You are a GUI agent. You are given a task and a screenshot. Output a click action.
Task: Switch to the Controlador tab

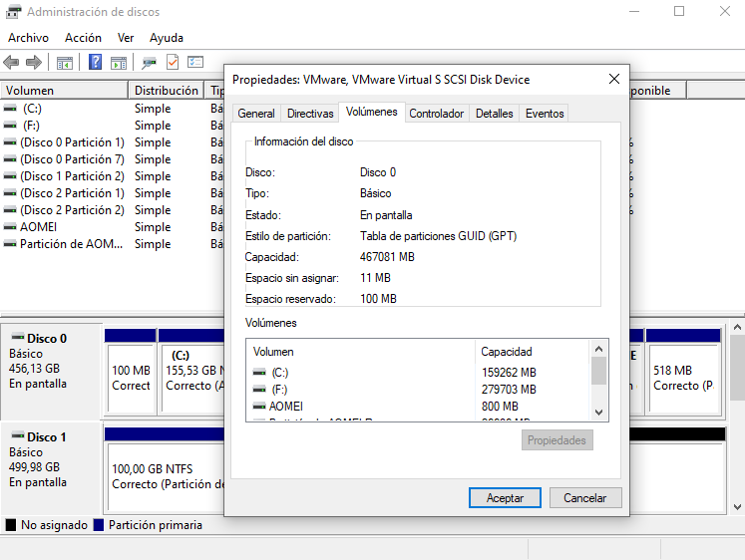437,114
